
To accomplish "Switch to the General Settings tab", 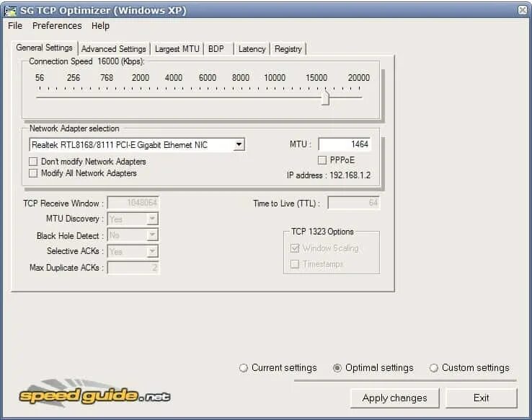I will (45, 48).
